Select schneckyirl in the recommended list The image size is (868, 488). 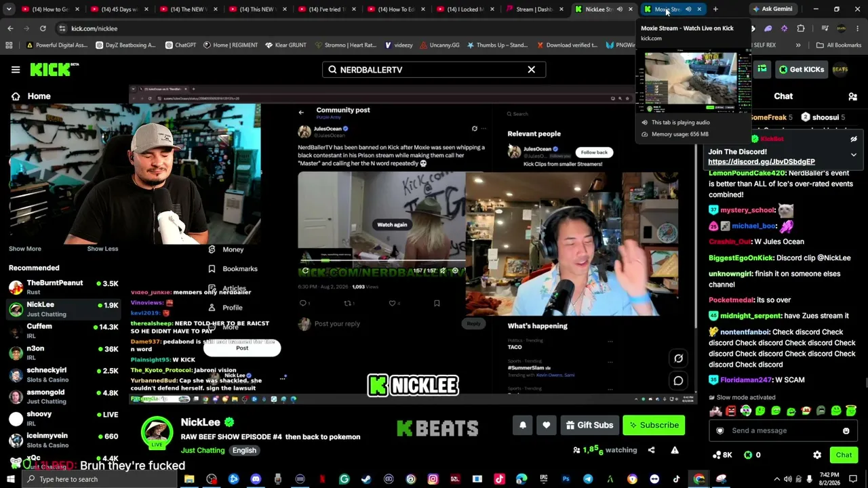tap(63, 374)
